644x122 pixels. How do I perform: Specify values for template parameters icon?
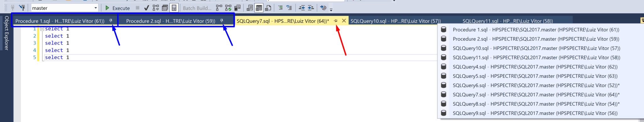pos(323,8)
